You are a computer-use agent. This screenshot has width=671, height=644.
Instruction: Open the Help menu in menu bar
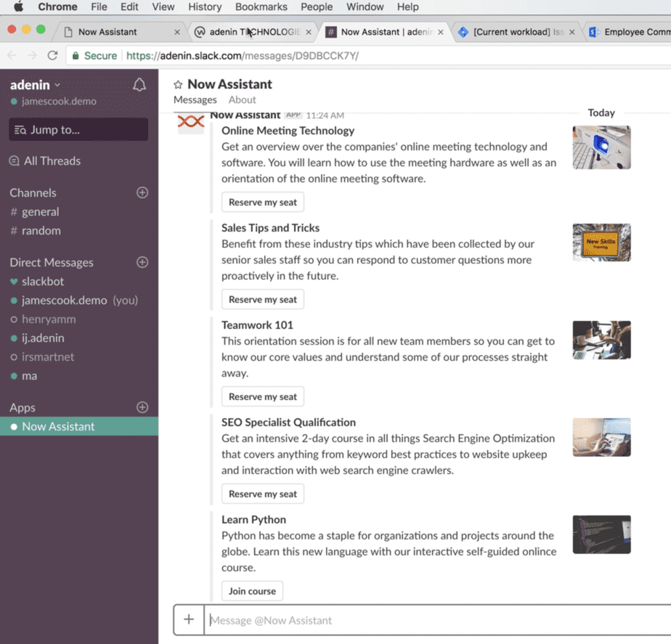click(407, 7)
